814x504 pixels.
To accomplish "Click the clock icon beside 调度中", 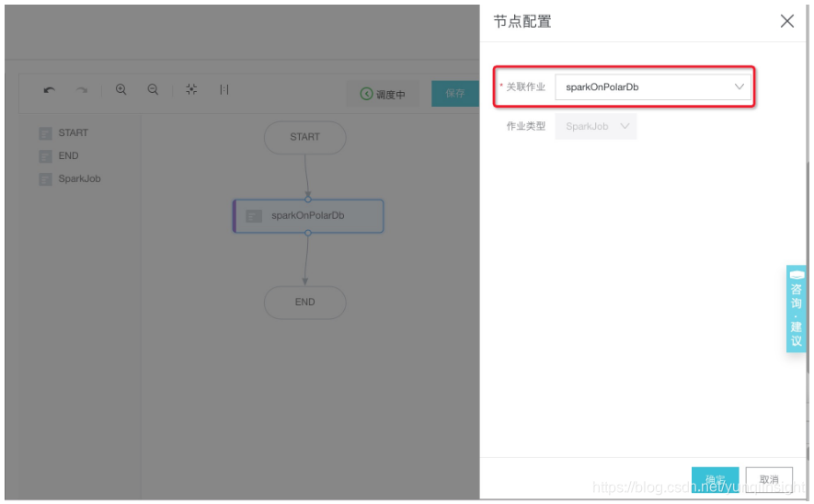I will (366, 94).
